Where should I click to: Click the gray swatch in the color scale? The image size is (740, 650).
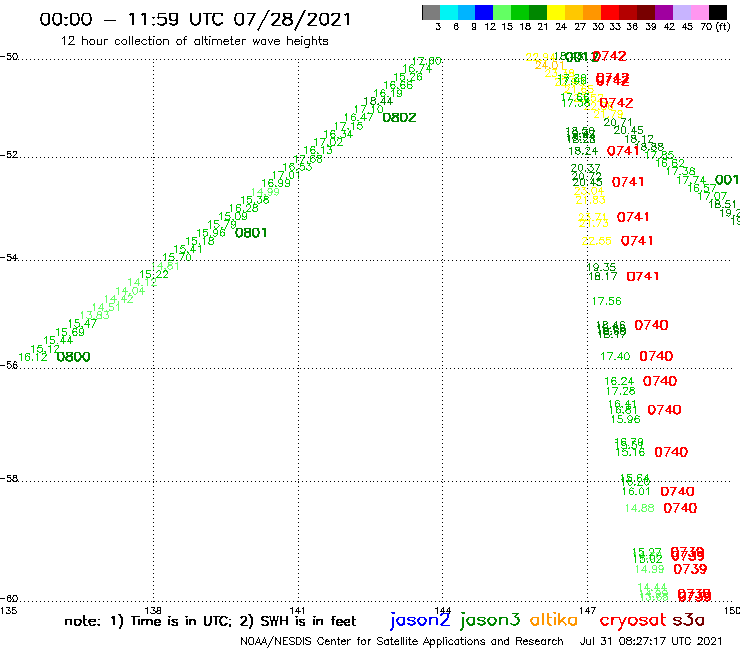click(431, 12)
